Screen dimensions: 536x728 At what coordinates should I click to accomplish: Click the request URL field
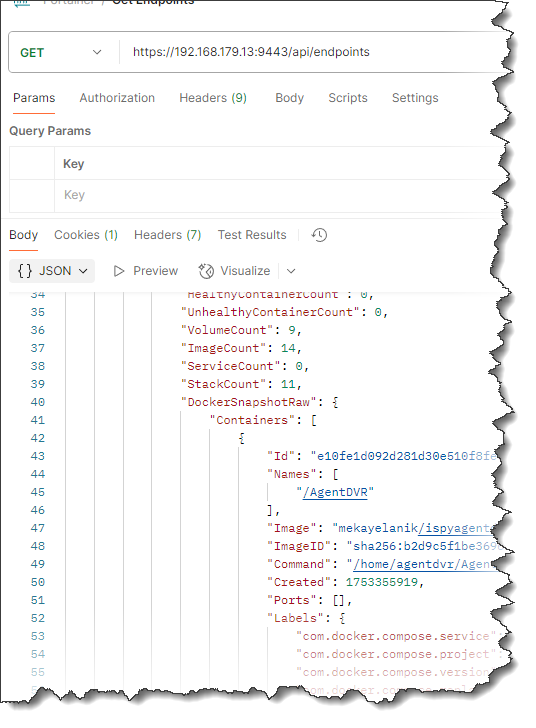[311, 52]
